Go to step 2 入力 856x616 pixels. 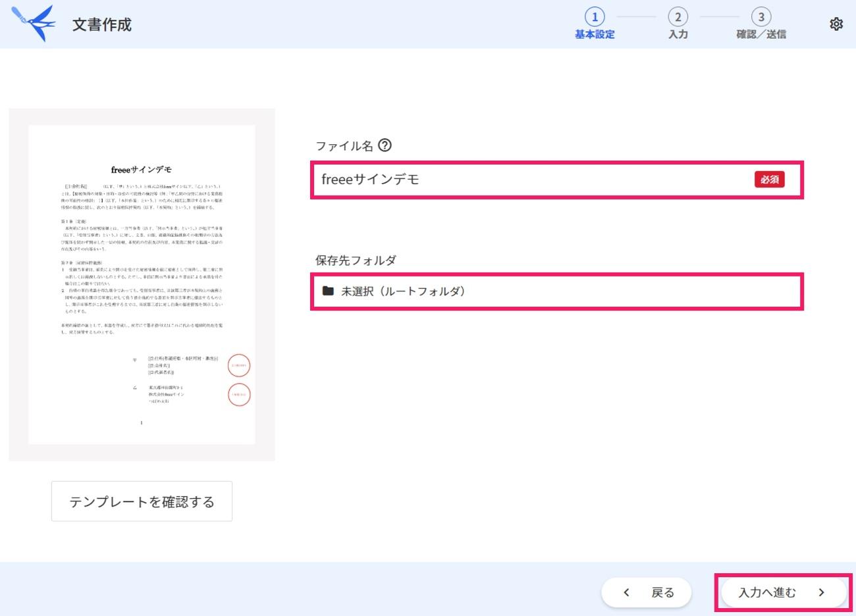678,24
